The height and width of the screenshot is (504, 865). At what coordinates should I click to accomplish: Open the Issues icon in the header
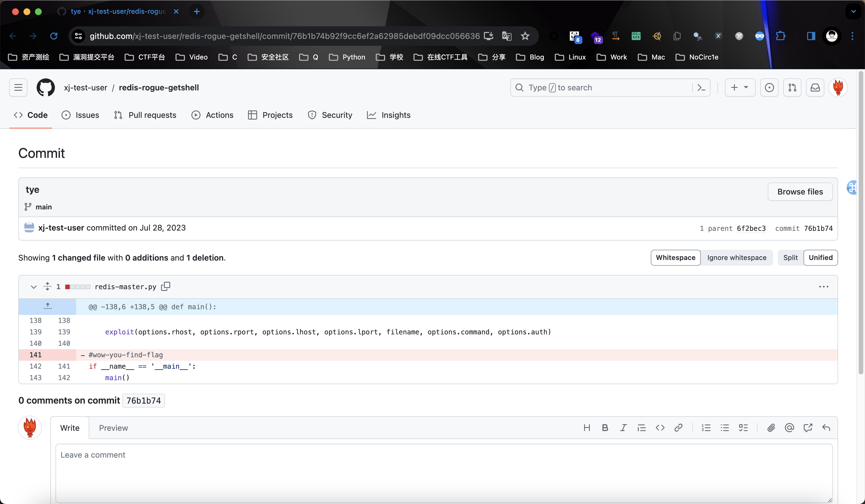(769, 88)
